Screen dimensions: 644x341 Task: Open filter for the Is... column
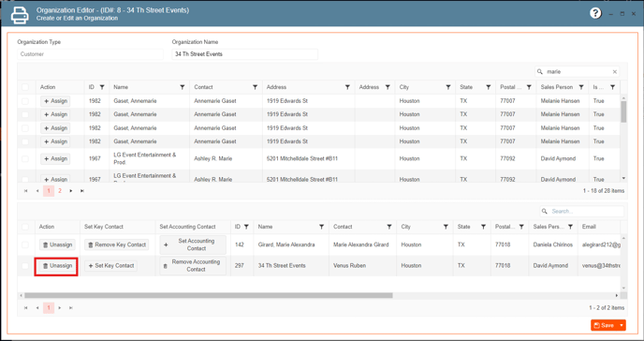click(612, 87)
